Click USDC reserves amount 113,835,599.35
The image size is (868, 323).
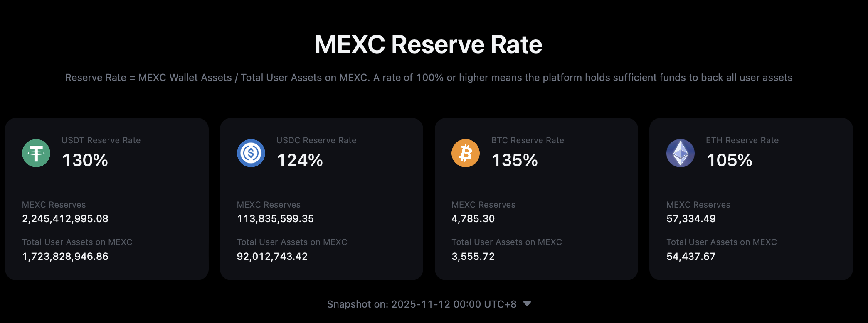pyautogui.click(x=275, y=219)
